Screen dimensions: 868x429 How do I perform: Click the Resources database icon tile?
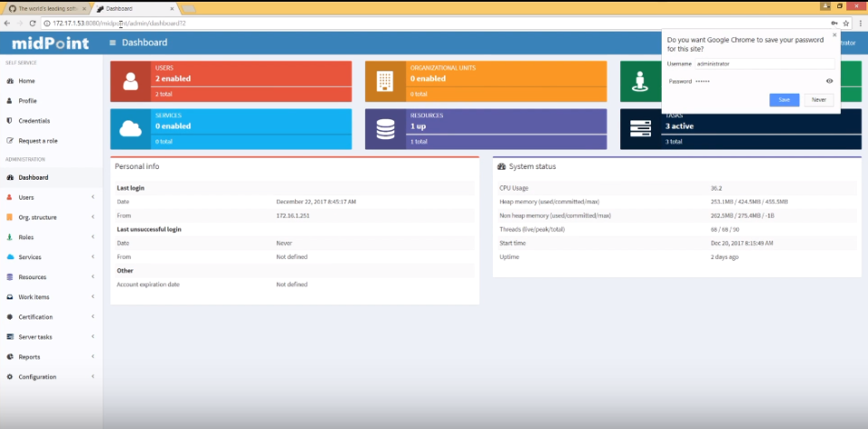385,129
